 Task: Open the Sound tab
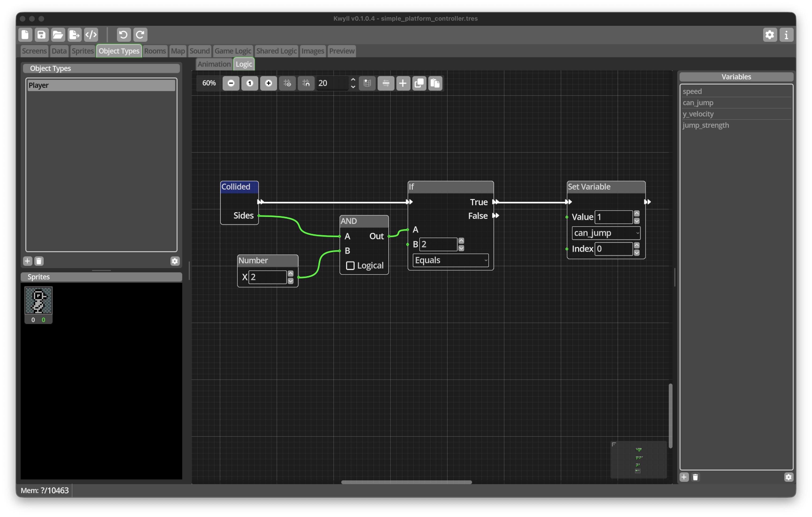(200, 51)
